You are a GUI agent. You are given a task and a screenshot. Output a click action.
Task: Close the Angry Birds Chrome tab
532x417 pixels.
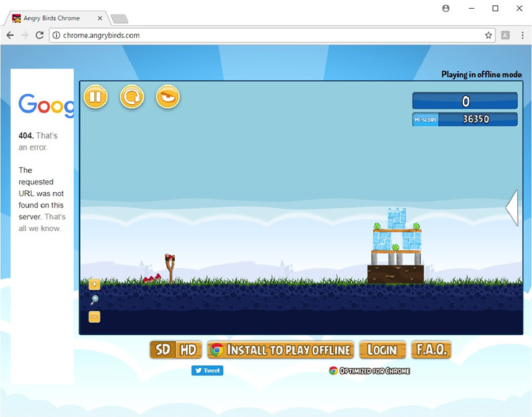click(100, 19)
